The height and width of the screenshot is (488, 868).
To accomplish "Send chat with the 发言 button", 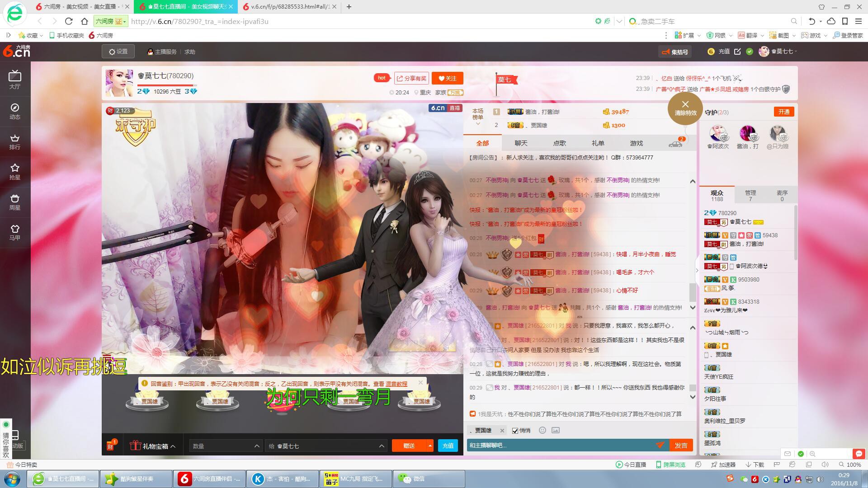I will [681, 445].
